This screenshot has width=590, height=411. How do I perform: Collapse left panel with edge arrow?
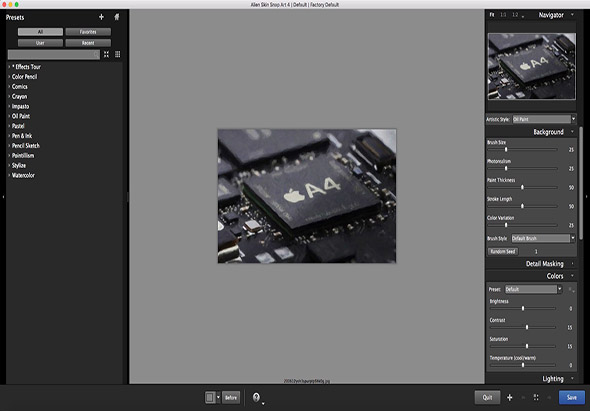point(3,196)
